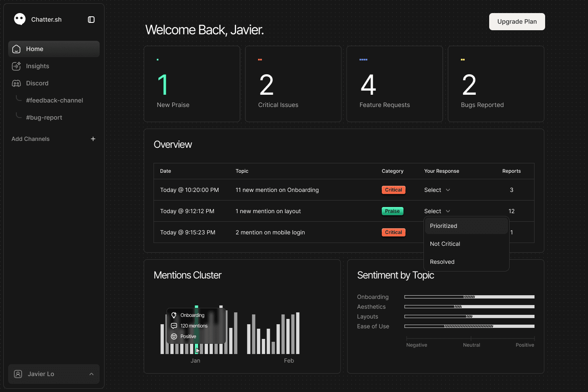Click the Javier Lo avatar icon

(18, 374)
